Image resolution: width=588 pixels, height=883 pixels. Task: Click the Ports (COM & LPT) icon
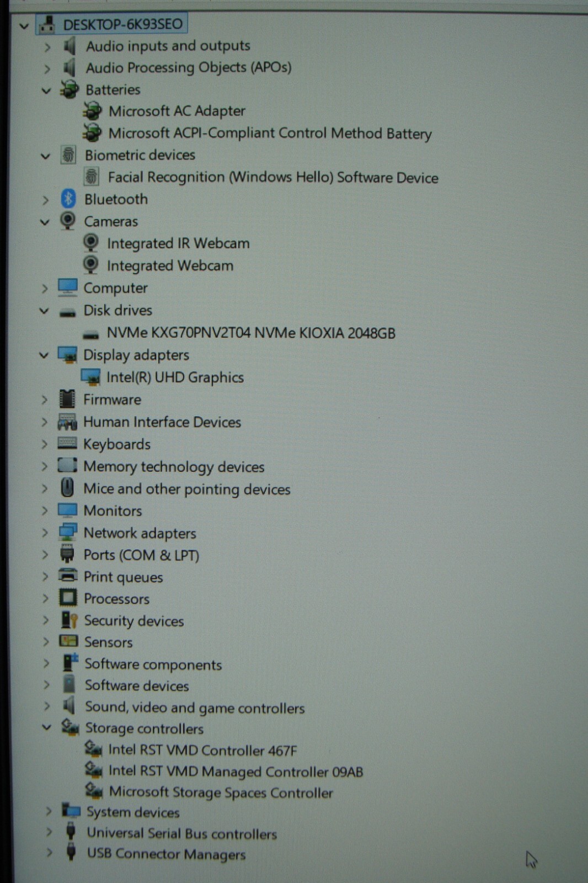click(x=67, y=554)
